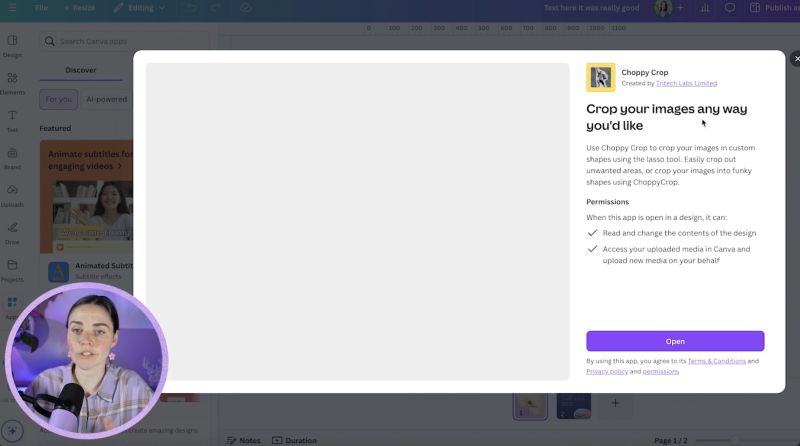Adjust the zoom slider

pyautogui.click(x=735, y=440)
